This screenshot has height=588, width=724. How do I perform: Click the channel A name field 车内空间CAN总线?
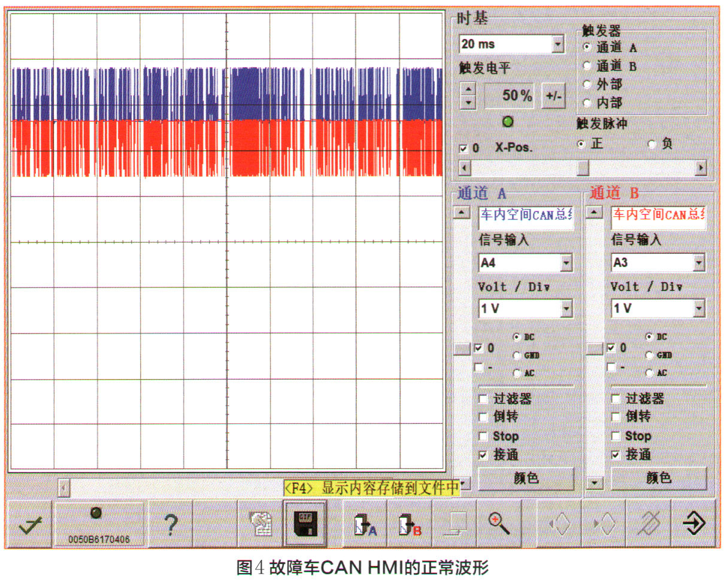coord(526,217)
